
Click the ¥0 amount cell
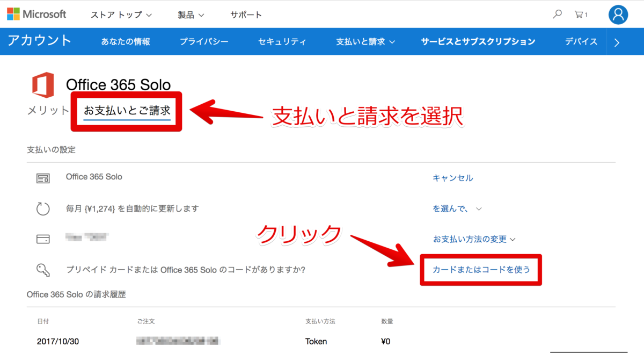[385, 341]
